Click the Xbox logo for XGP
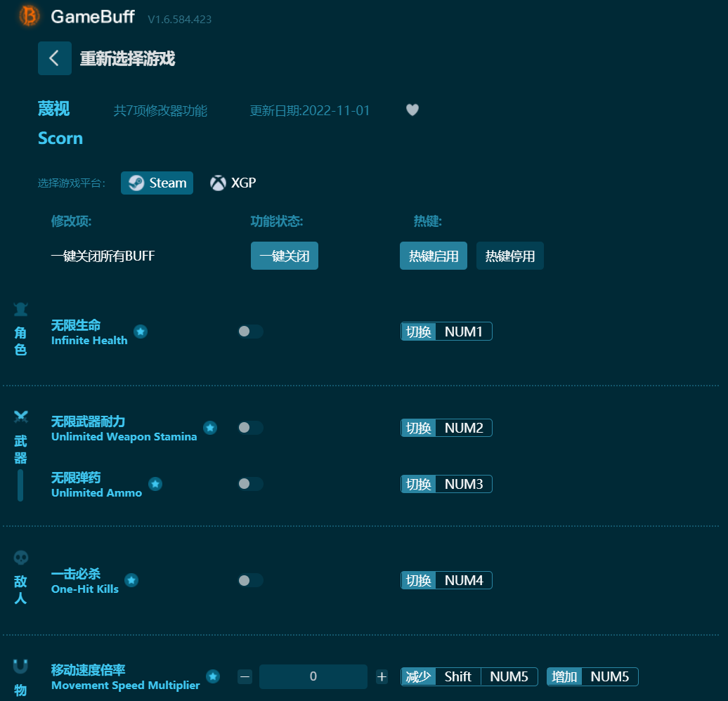The image size is (728, 701). coord(218,183)
